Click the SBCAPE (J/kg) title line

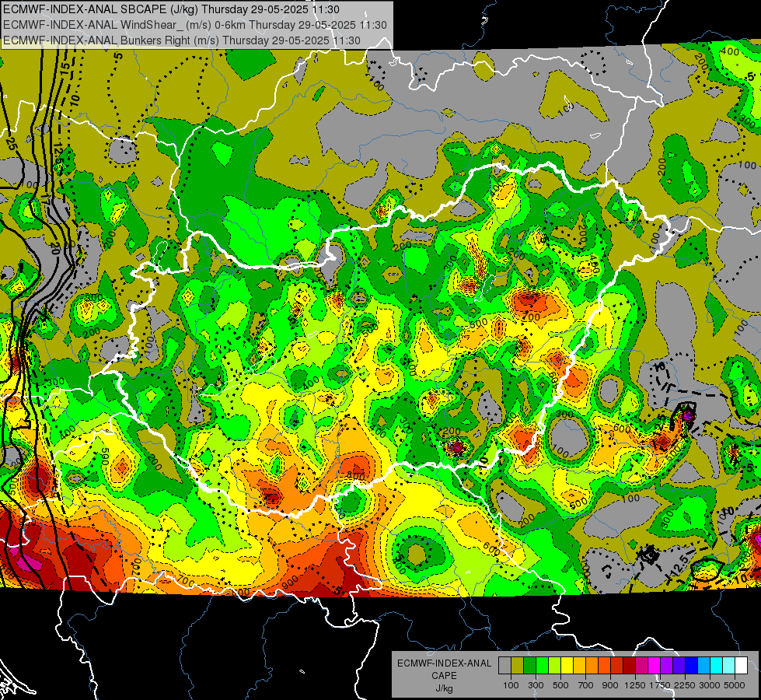tap(171, 9)
